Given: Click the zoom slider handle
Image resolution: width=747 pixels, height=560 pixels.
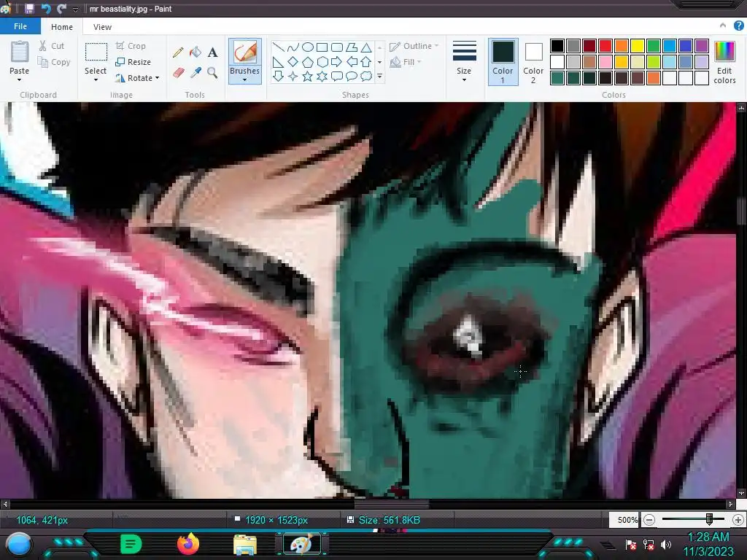Looking at the screenshot, I should coord(709,519).
